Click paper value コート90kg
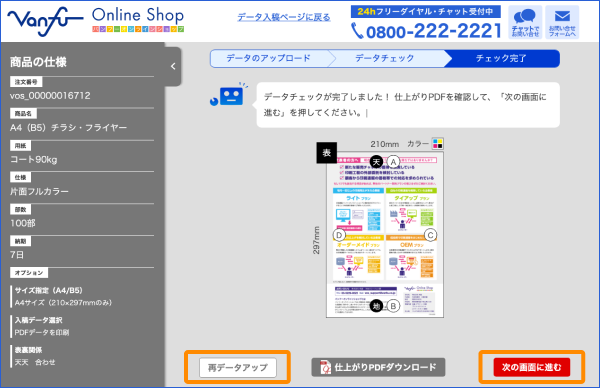The image size is (600, 388). (x=34, y=160)
